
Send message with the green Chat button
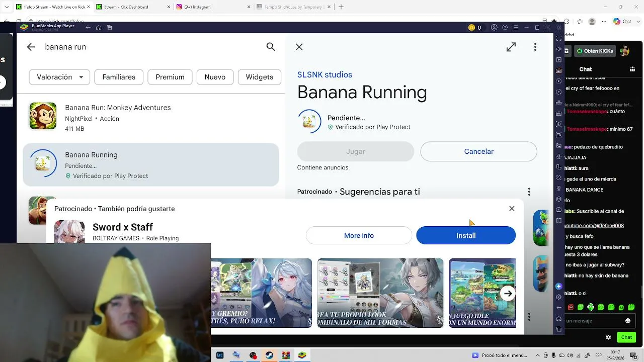626,337
